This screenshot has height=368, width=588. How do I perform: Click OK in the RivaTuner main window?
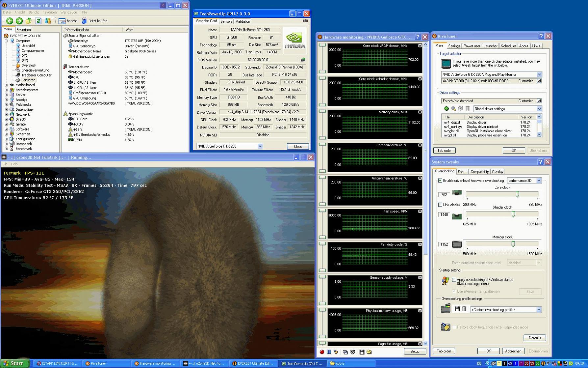point(514,151)
